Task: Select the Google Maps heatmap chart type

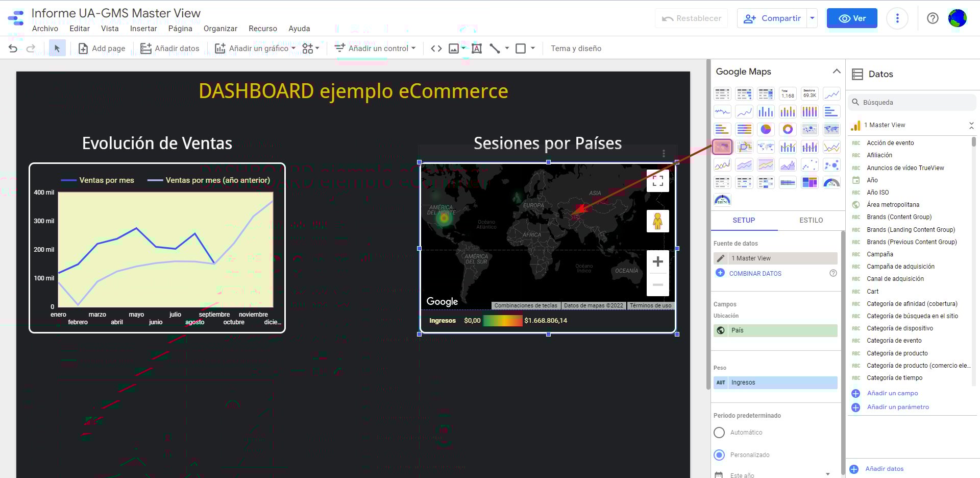Action: click(722, 147)
